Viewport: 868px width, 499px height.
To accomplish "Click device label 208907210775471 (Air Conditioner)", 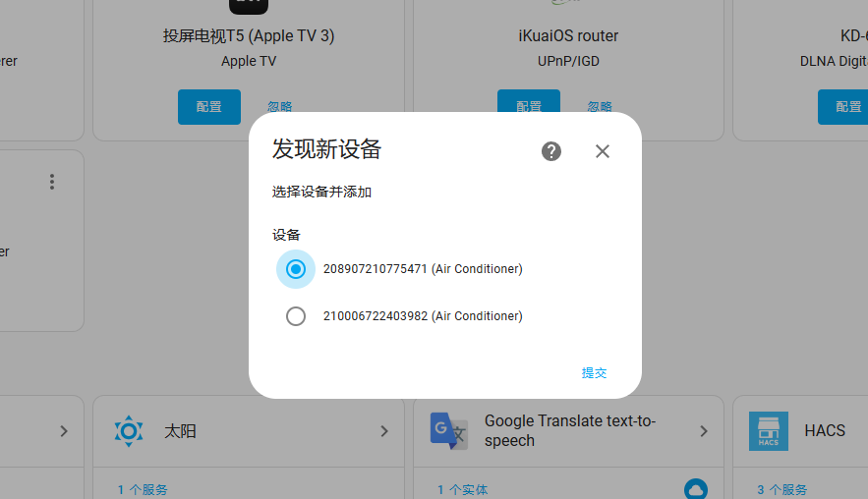I will tap(423, 269).
